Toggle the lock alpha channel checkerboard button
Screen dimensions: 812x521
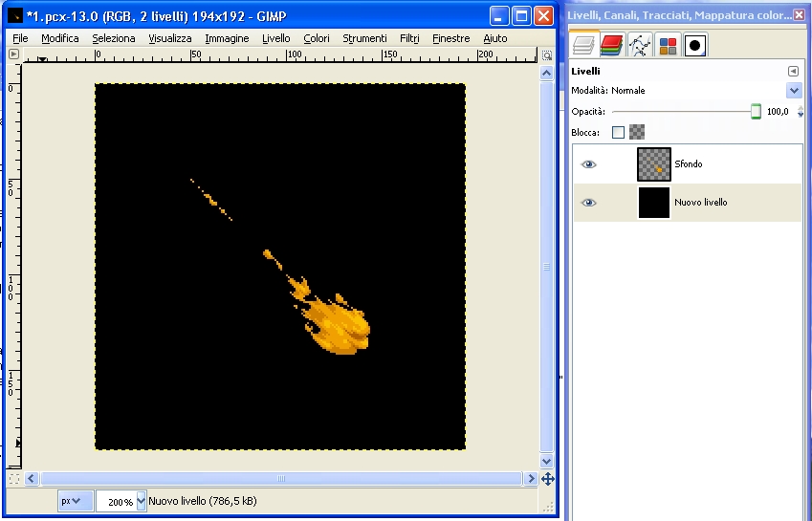pyautogui.click(x=637, y=132)
